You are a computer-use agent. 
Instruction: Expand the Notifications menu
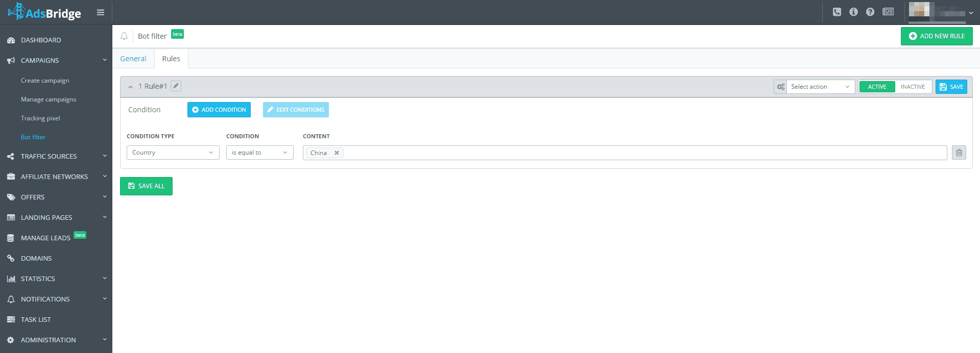[105, 299]
